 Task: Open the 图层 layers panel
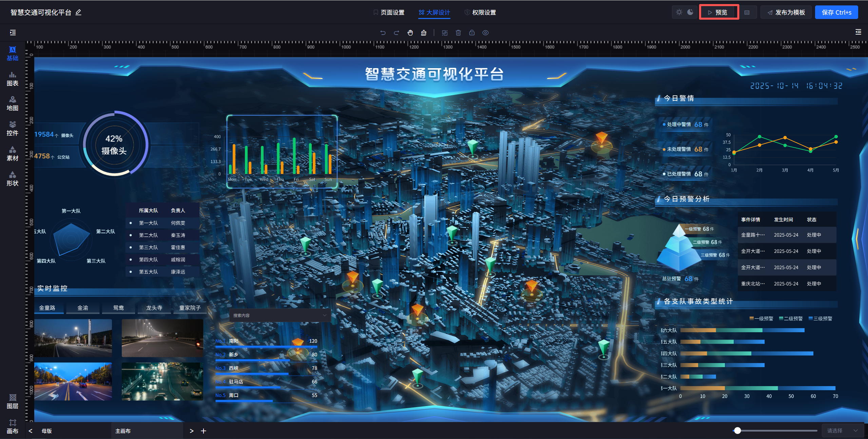(13, 401)
